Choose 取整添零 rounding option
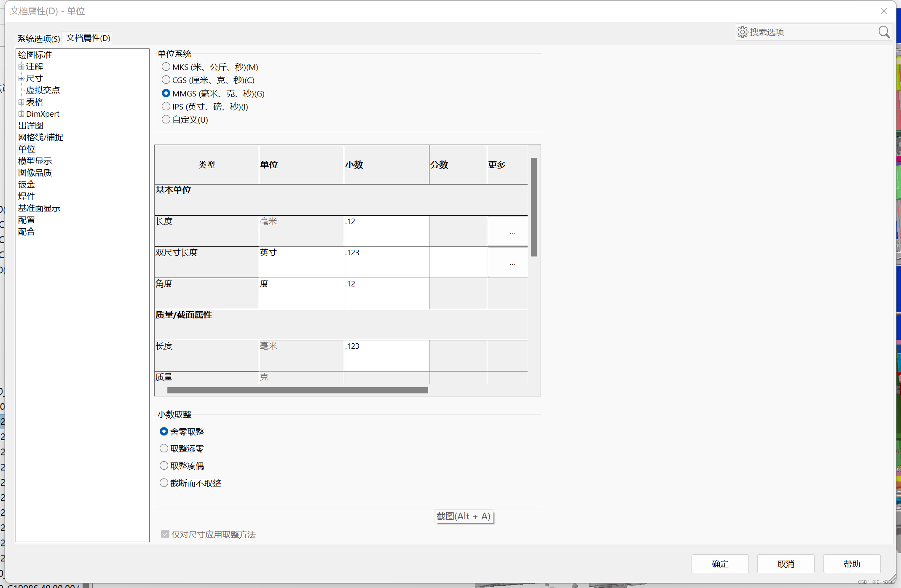The width and height of the screenshot is (901, 588). [164, 449]
